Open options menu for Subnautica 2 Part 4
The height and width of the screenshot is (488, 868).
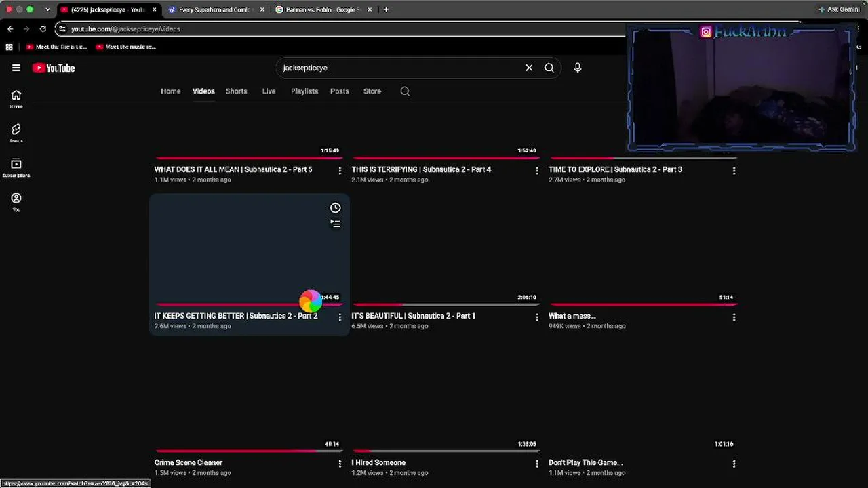537,171
